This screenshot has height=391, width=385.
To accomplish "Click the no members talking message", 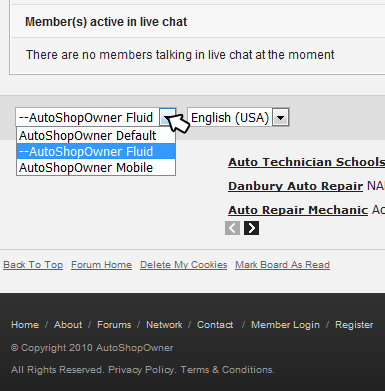I will 180,55.
